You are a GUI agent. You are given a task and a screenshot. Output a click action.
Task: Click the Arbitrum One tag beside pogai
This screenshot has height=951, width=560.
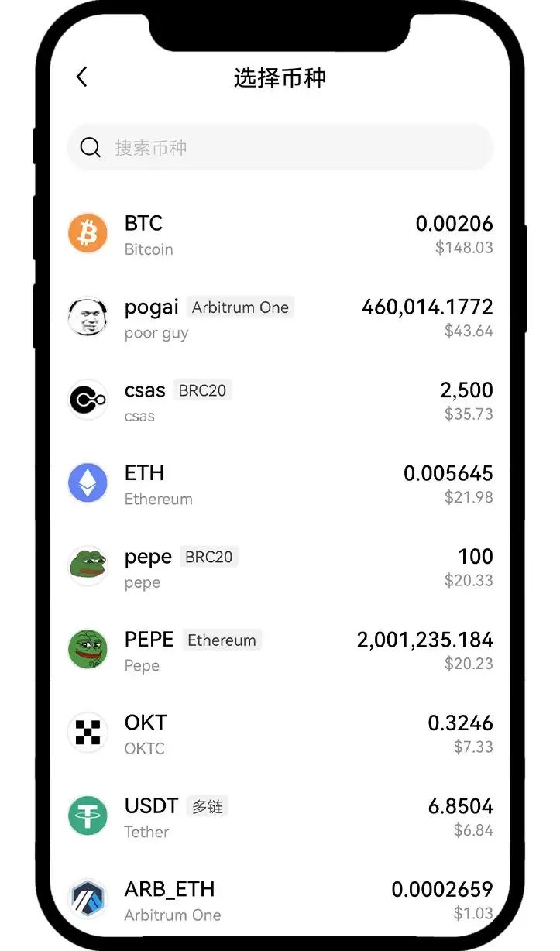240,307
